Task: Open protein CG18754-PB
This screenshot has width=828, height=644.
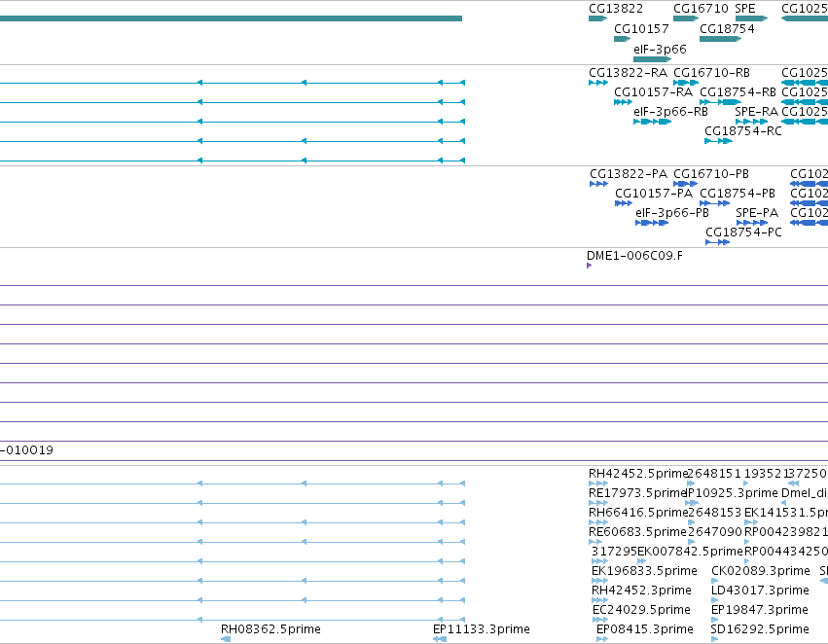Action: point(738,194)
